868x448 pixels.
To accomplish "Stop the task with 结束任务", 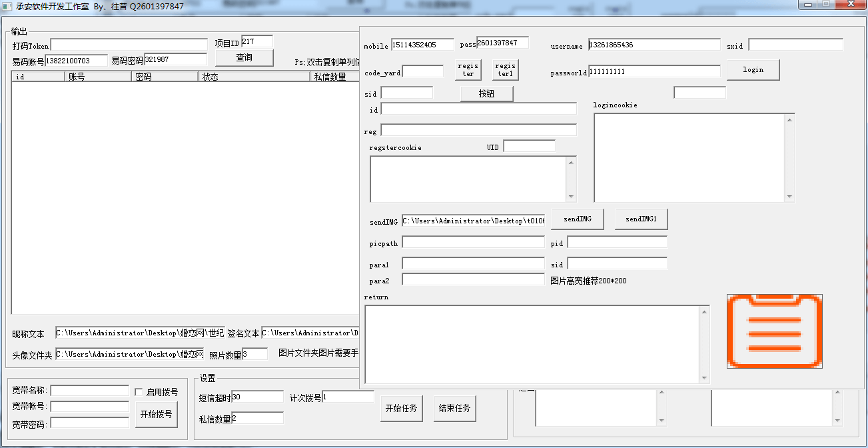I will (x=455, y=408).
